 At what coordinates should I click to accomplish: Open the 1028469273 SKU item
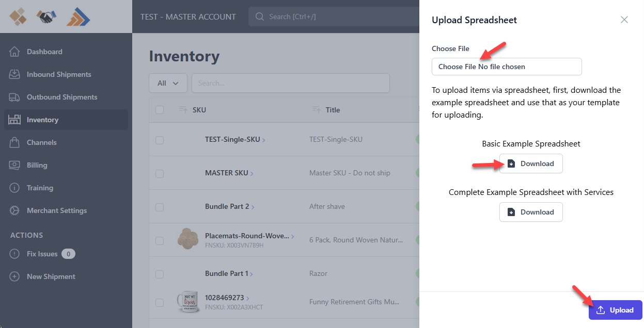227,298
